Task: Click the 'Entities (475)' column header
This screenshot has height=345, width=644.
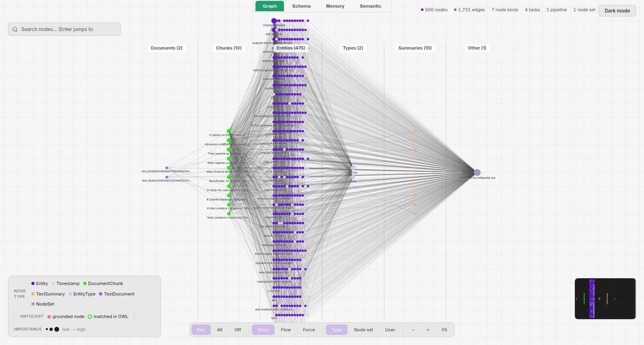Action: point(291,48)
